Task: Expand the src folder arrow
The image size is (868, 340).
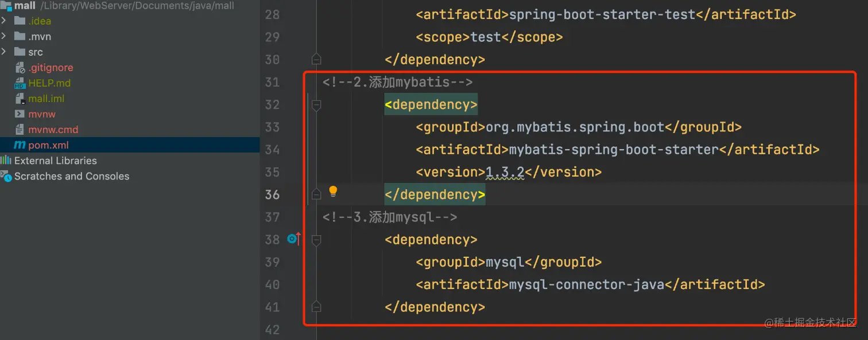Action: click(3, 52)
